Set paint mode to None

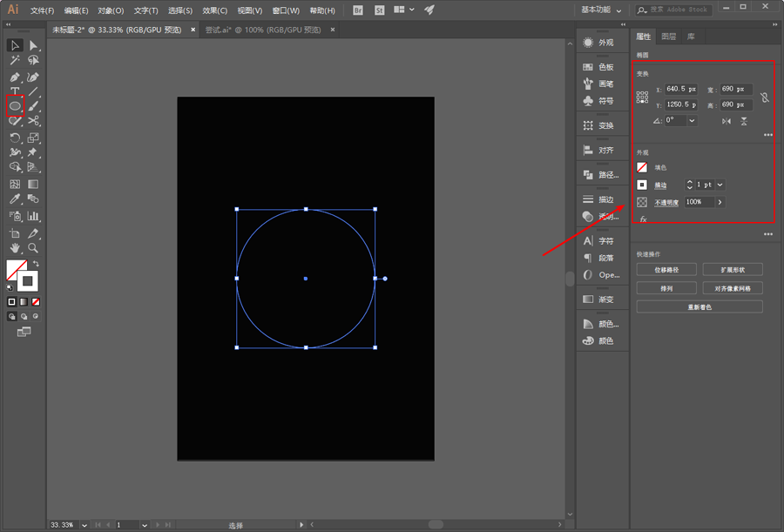(x=36, y=302)
